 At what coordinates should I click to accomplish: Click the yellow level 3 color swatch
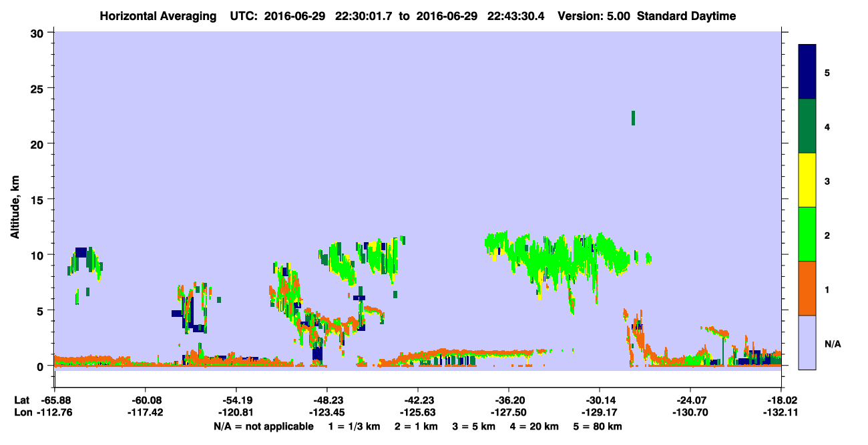click(x=807, y=180)
